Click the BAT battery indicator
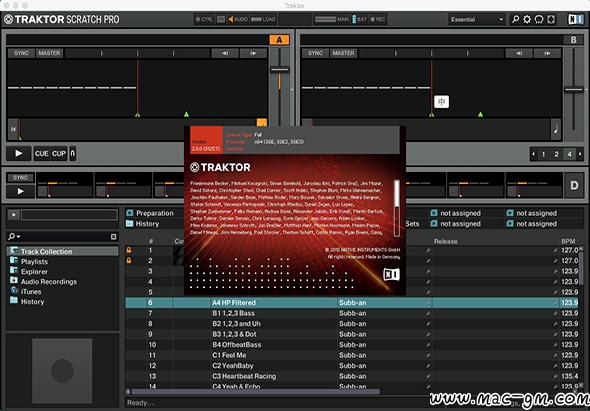The image size is (590, 411). (359, 19)
